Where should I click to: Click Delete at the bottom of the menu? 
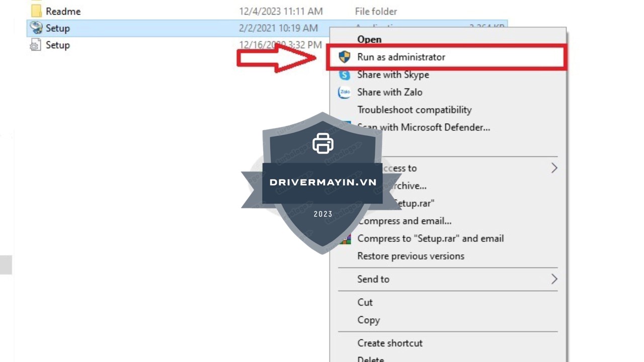pos(370,359)
